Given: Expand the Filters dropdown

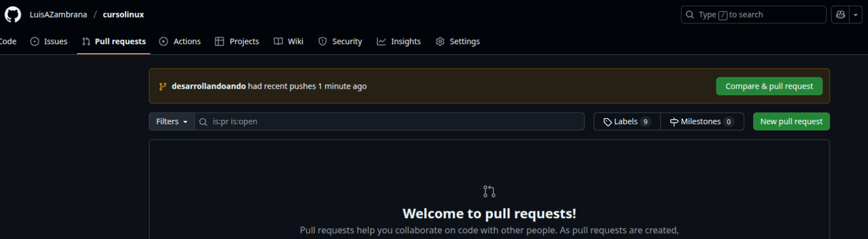Looking at the screenshot, I should (x=172, y=121).
